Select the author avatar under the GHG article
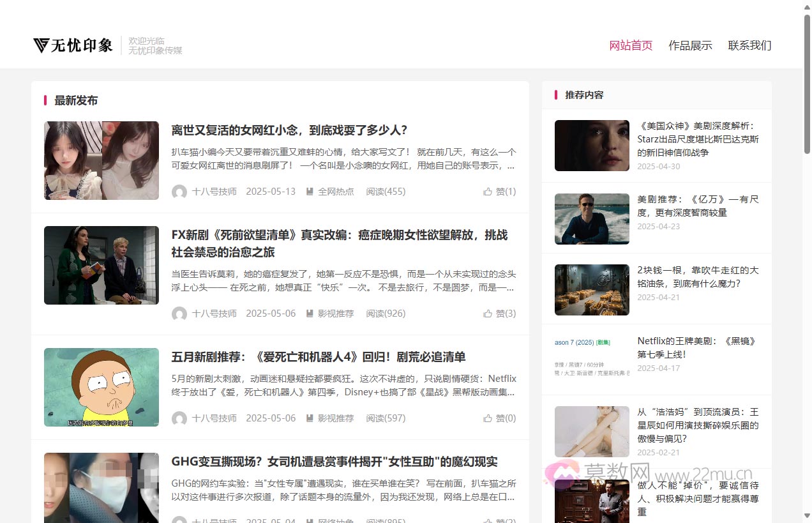This screenshot has width=812, height=523. click(179, 522)
